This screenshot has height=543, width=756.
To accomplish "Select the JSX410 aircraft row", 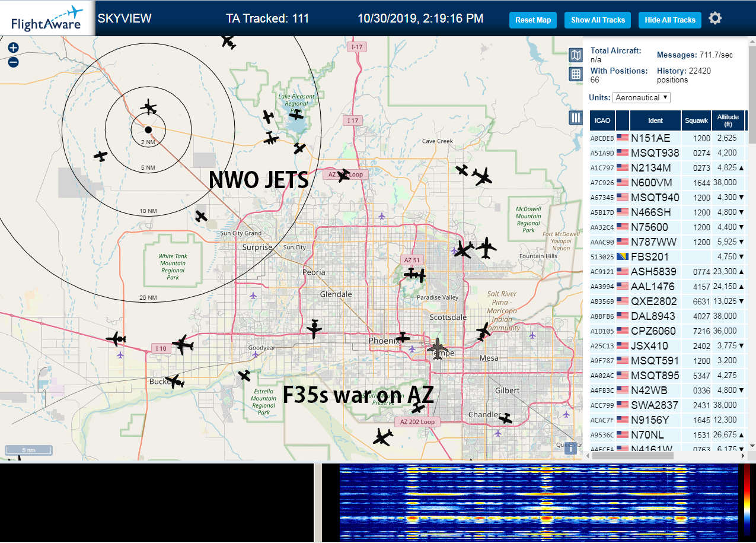I will point(668,345).
